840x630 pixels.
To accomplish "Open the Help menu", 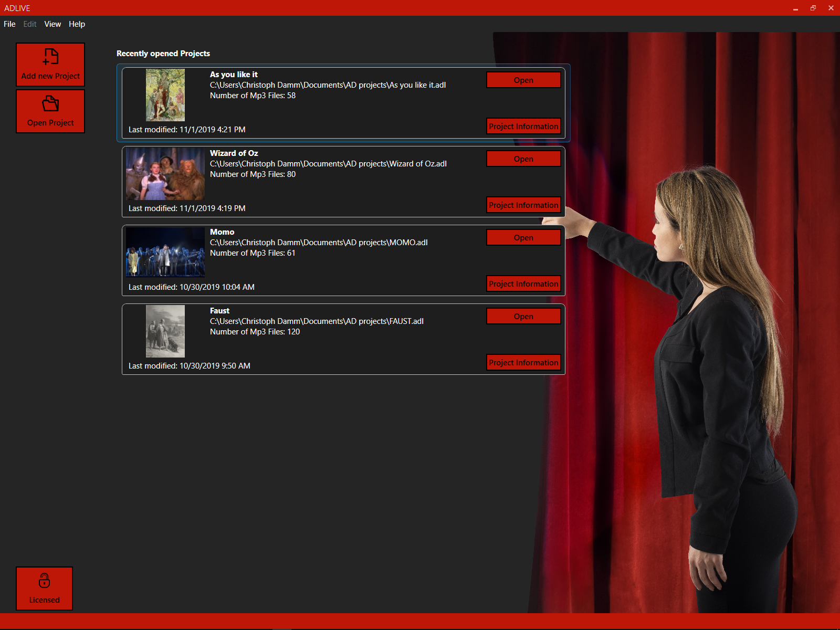I will (77, 24).
